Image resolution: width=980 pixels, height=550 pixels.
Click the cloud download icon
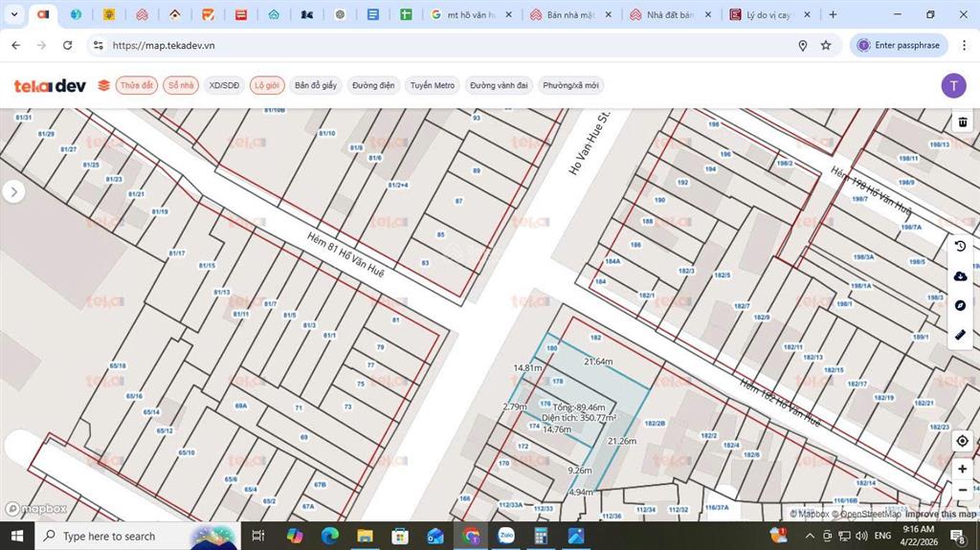(x=961, y=275)
